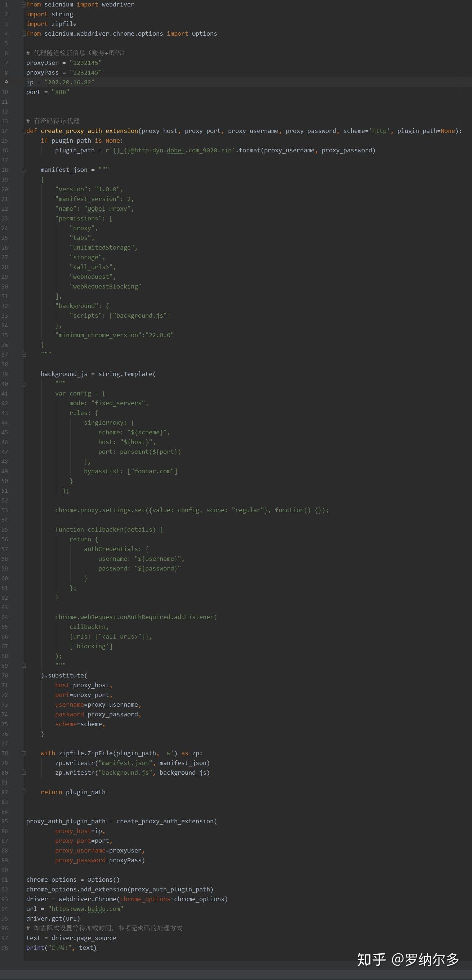472x980 pixels.
Task: Click "foobar.com" in the bypassList
Action: coord(152,471)
